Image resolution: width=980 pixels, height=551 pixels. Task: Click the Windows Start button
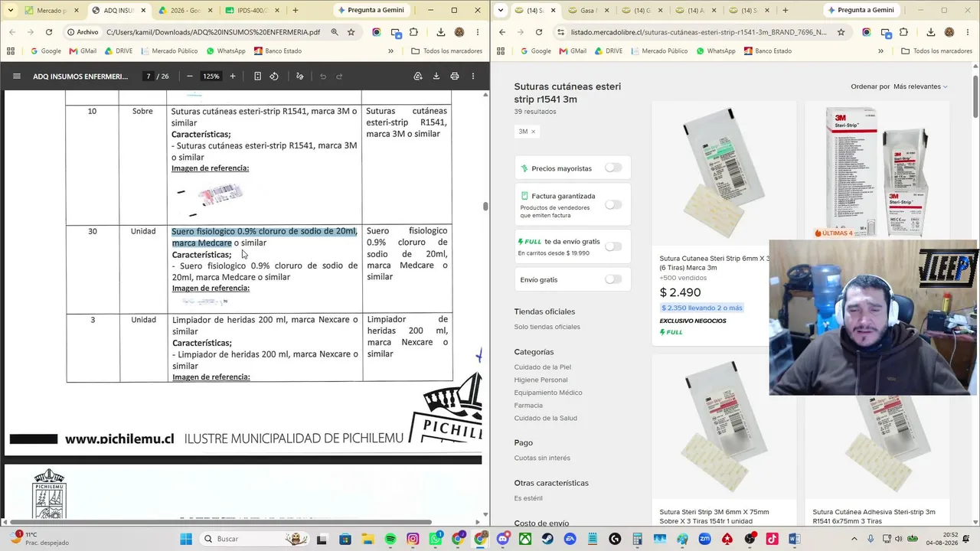186,539
